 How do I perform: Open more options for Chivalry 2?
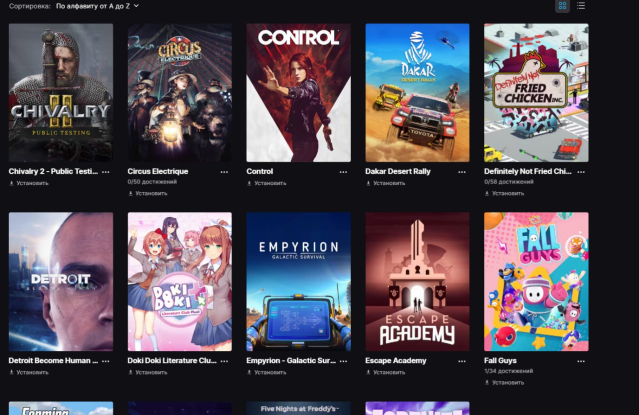click(x=106, y=172)
